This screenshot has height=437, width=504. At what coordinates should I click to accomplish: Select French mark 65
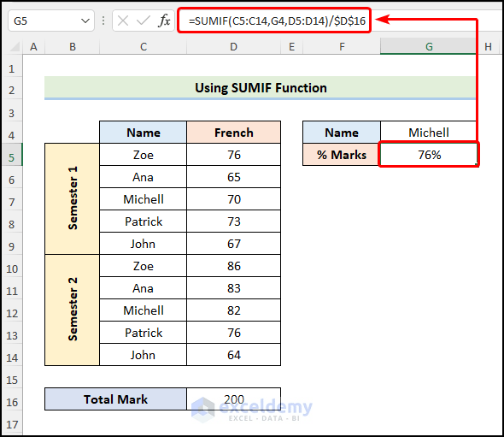click(234, 177)
